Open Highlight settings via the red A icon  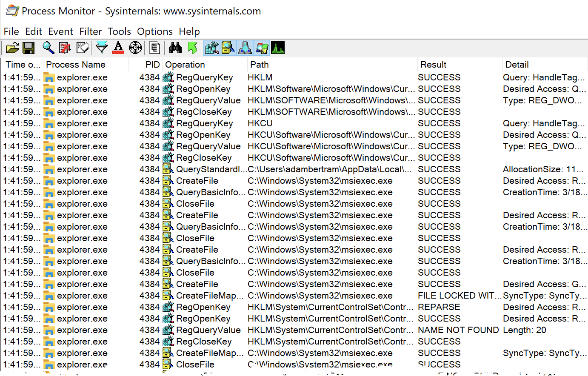pyautogui.click(x=118, y=48)
